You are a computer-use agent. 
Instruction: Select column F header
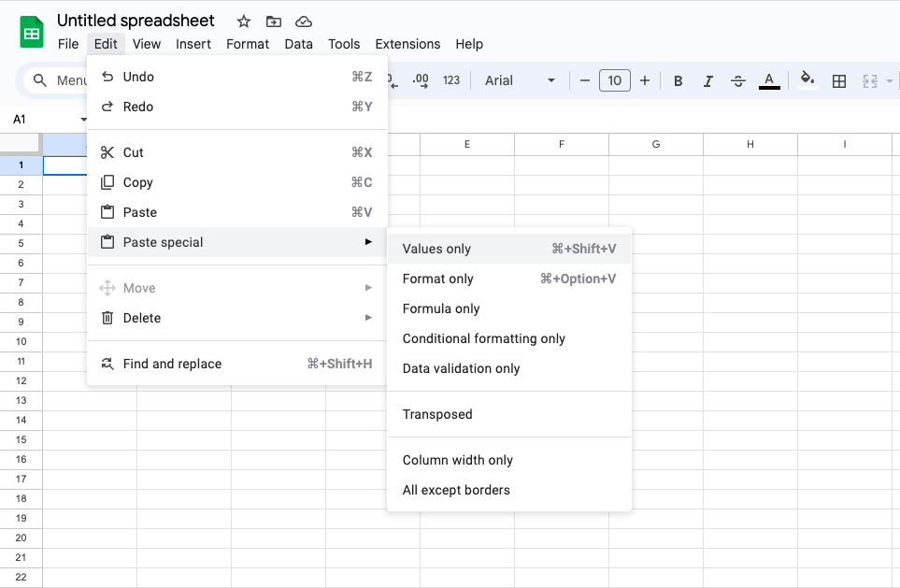[562, 145]
